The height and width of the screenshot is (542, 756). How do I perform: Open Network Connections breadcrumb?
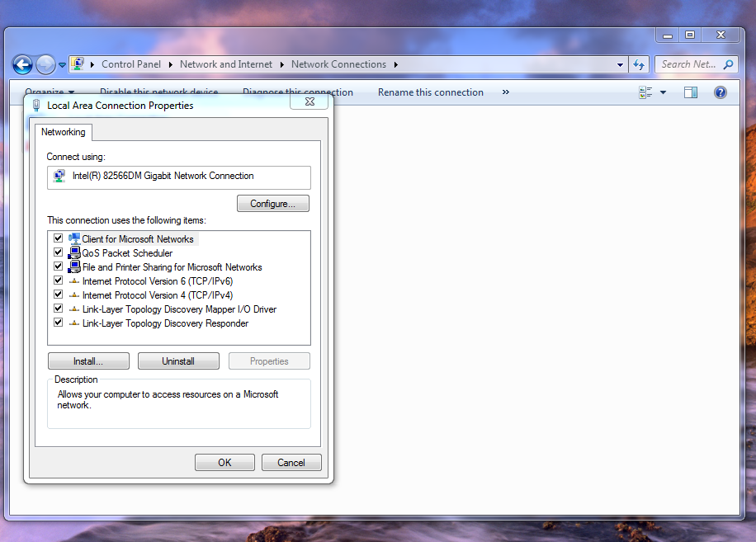tap(338, 64)
